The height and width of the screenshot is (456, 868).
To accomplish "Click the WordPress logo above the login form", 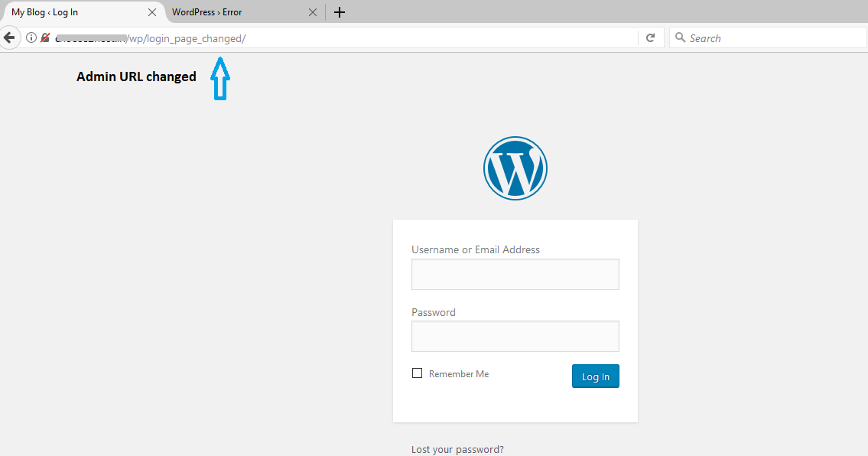I will pyautogui.click(x=515, y=168).
